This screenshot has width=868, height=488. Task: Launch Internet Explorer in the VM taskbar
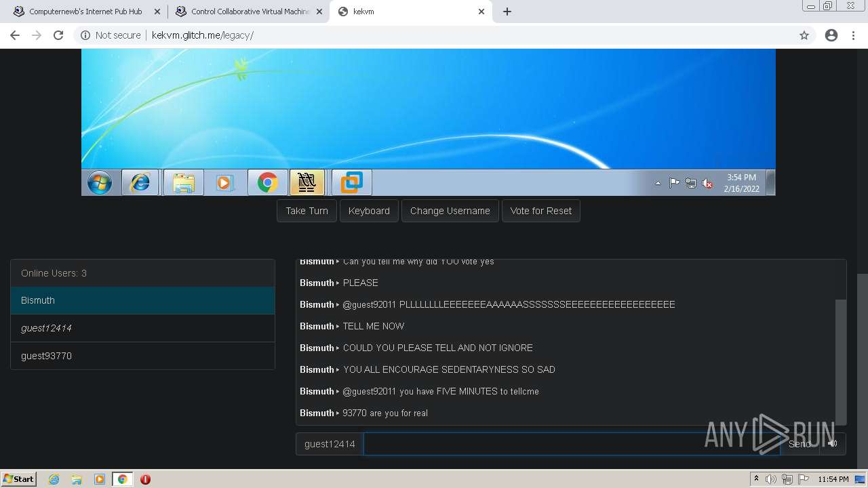click(x=140, y=182)
